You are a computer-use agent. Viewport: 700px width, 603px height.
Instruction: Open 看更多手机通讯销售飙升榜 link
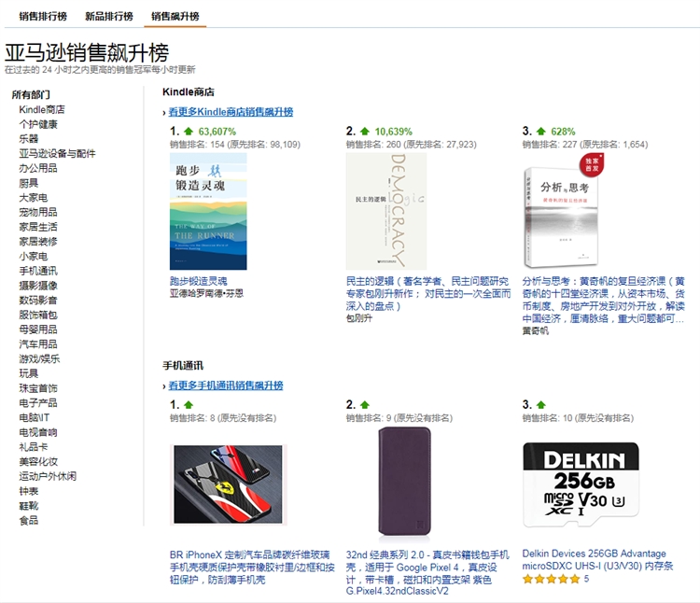pos(226,386)
